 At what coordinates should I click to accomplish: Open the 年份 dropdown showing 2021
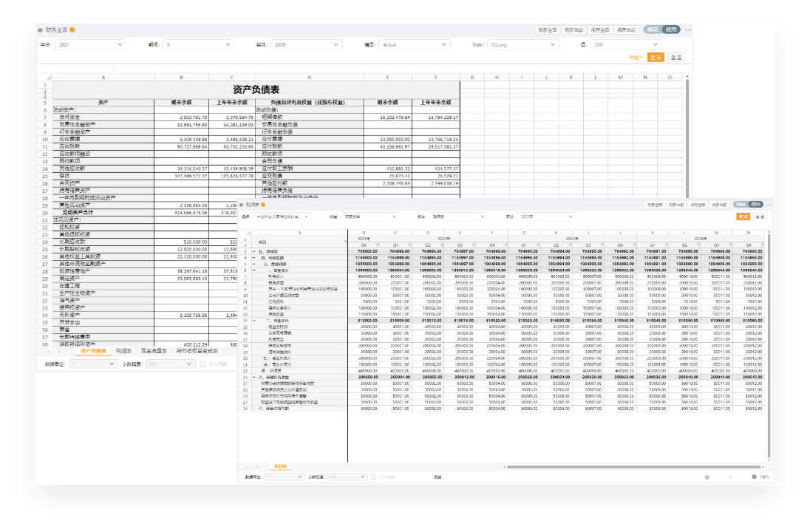[90, 45]
